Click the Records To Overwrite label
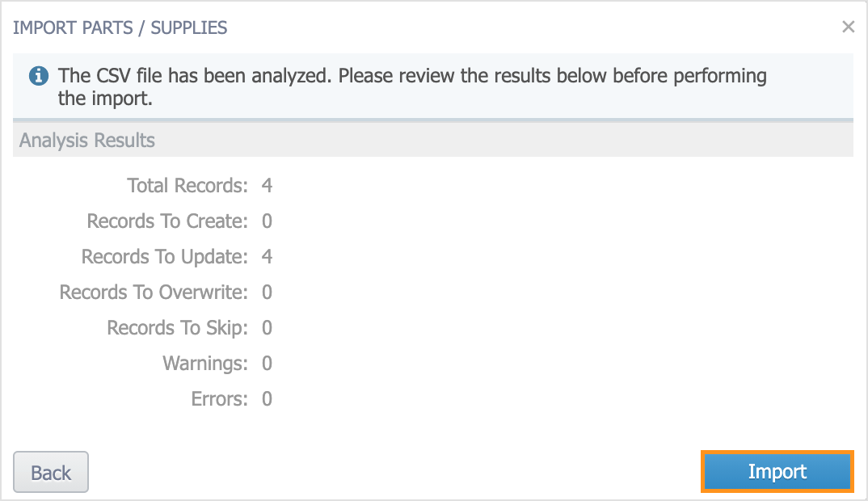The image size is (868, 501). click(154, 293)
